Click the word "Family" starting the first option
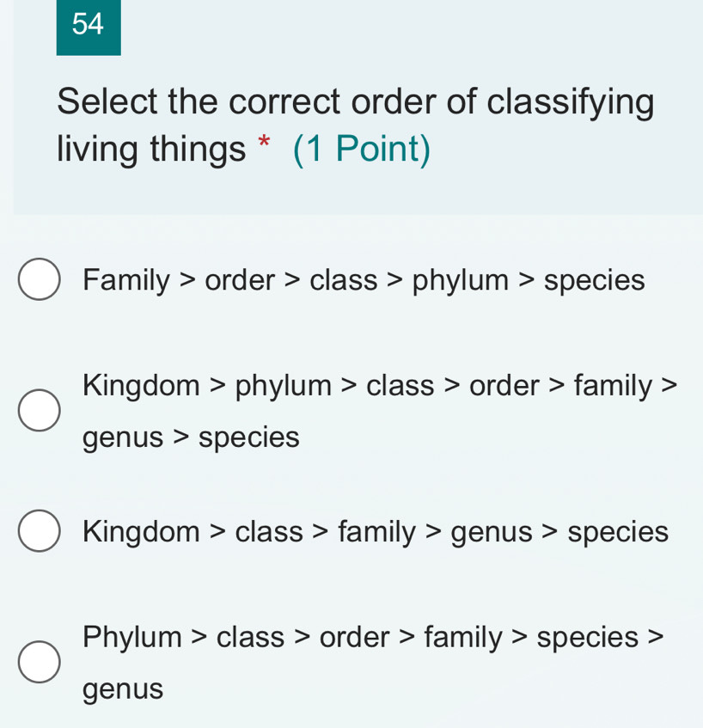 (126, 280)
